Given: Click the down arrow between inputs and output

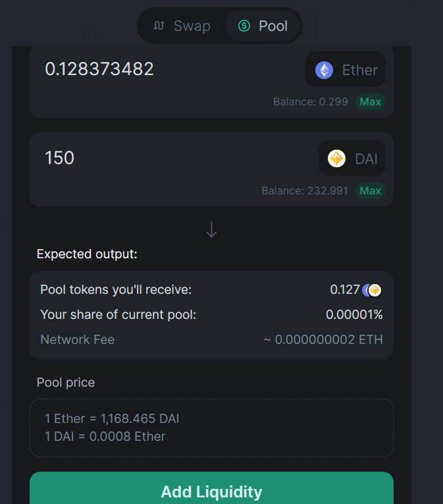Looking at the screenshot, I should pyautogui.click(x=211, y=229).
